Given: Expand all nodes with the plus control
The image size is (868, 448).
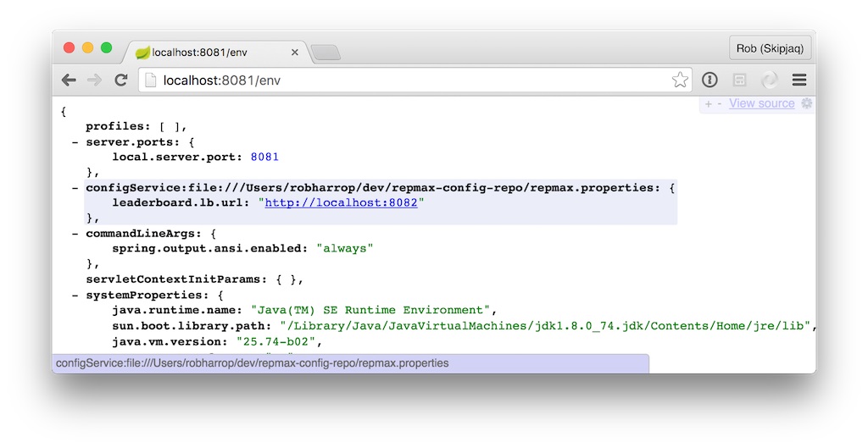Looking at the screenshot, I should (708, 104).
